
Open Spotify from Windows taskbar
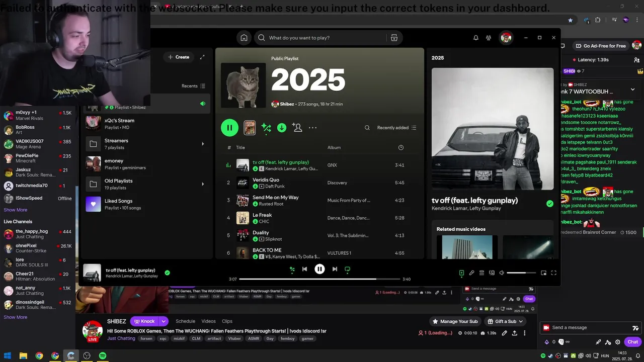[103, 356]
